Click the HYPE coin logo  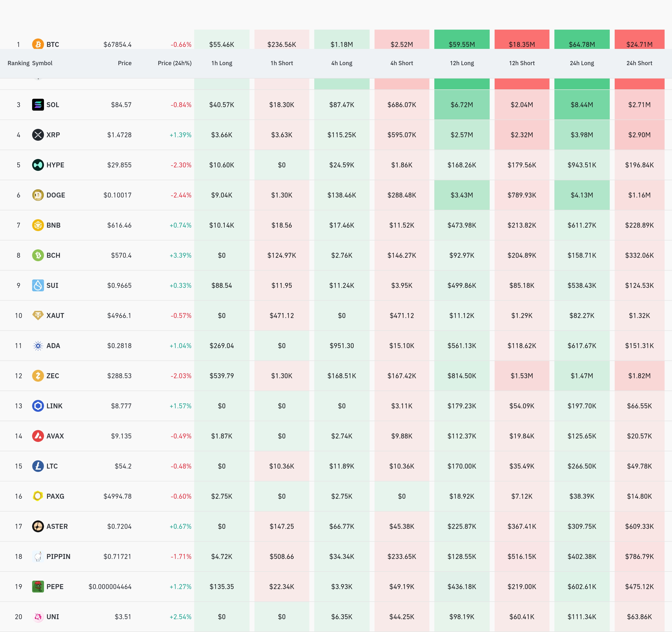38,165
